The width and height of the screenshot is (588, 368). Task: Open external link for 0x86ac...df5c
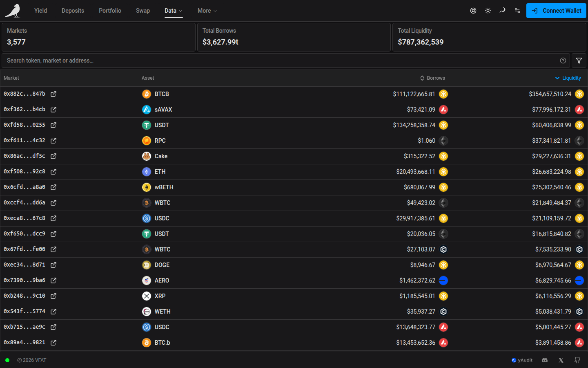click(53, 156)
